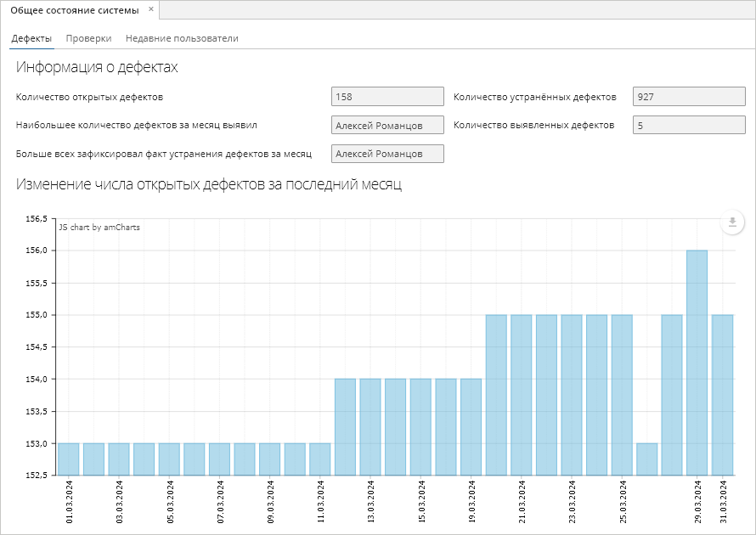Click the resolved defects field showing 927
756x535 pixels.
click(x=689, y=97)
